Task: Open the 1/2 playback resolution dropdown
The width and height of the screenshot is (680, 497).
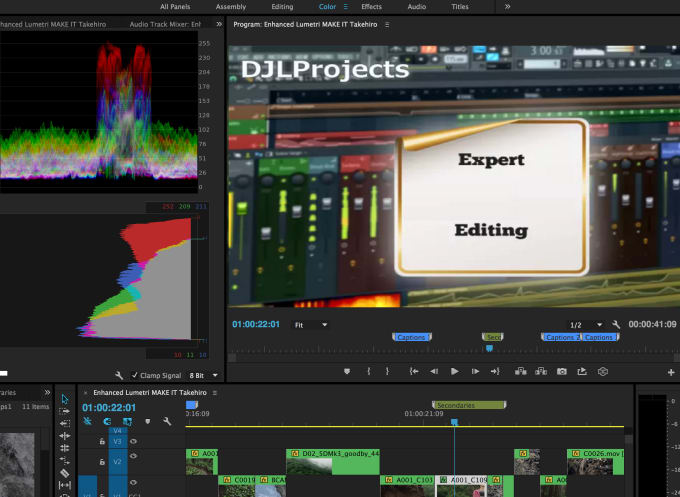Action: tap(585, 325)
